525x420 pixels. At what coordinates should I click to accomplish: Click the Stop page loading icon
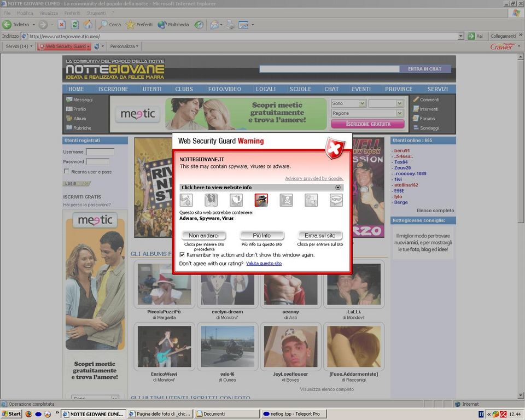61,25
